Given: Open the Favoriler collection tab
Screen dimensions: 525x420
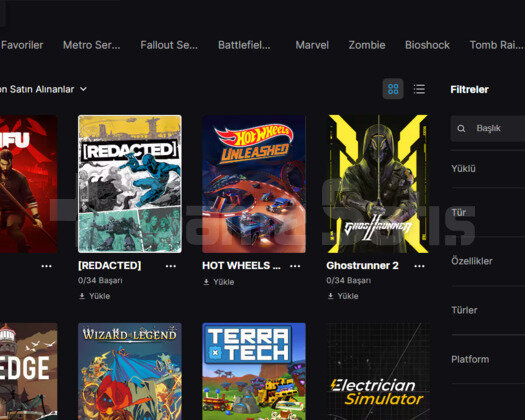Looking at the screenshot, I should click(x=22, y=45).
